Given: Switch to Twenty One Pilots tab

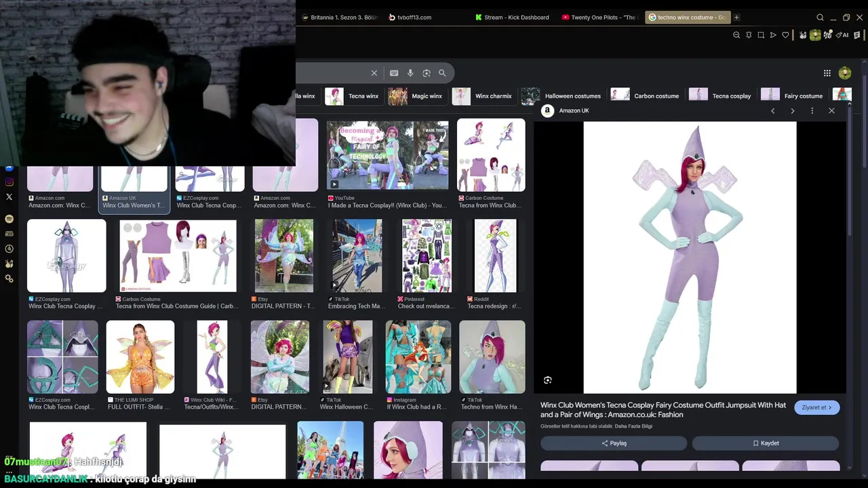Looking at the screenshot, I should 599,17.
